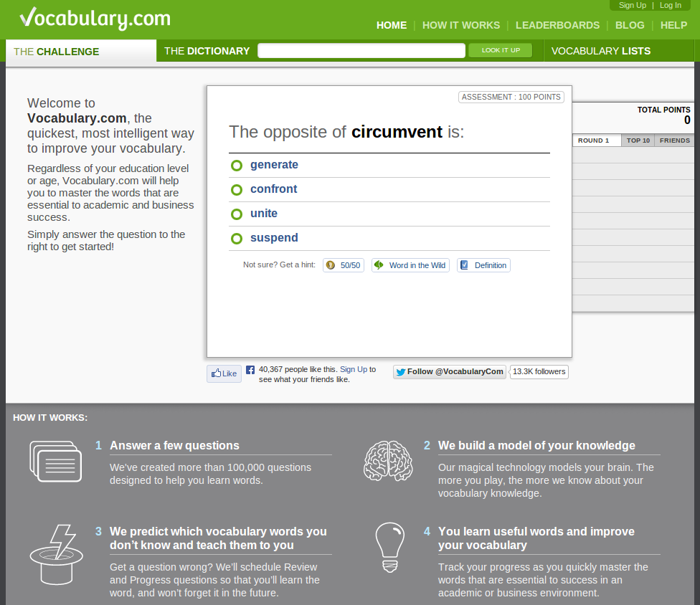Click Sign Up link beside Facebook likes
Viewport: 700px width, 605px height.
(x=354, y=369)
